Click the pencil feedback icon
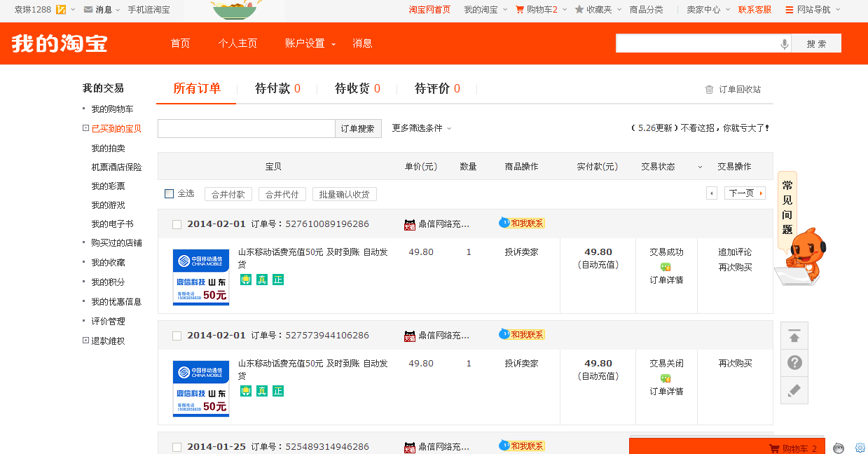 [x=794, y=390]
